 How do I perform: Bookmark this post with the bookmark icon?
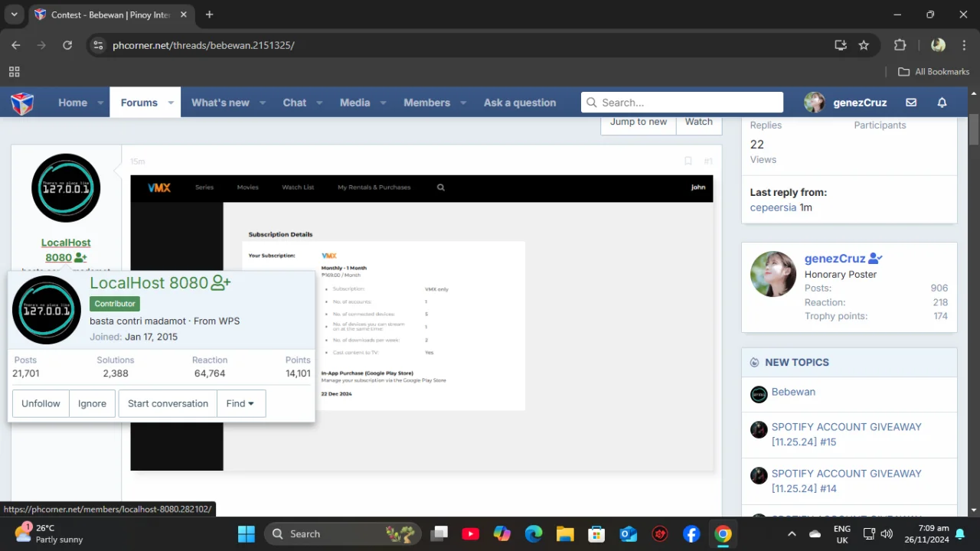coord(688,161)
